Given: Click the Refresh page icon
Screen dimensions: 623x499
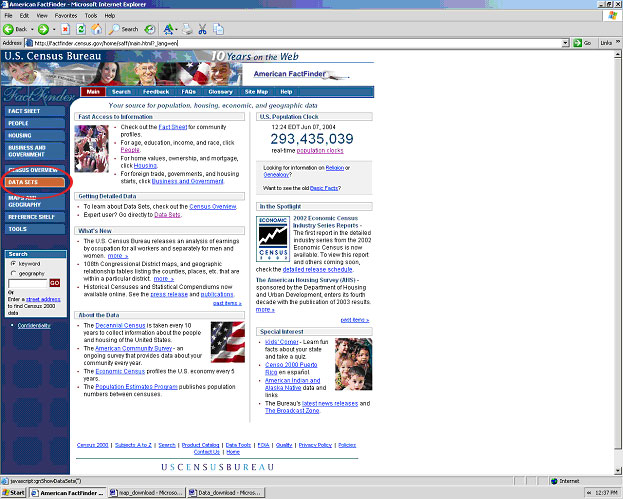Looking at the screenshot, I should pos(81,29).
